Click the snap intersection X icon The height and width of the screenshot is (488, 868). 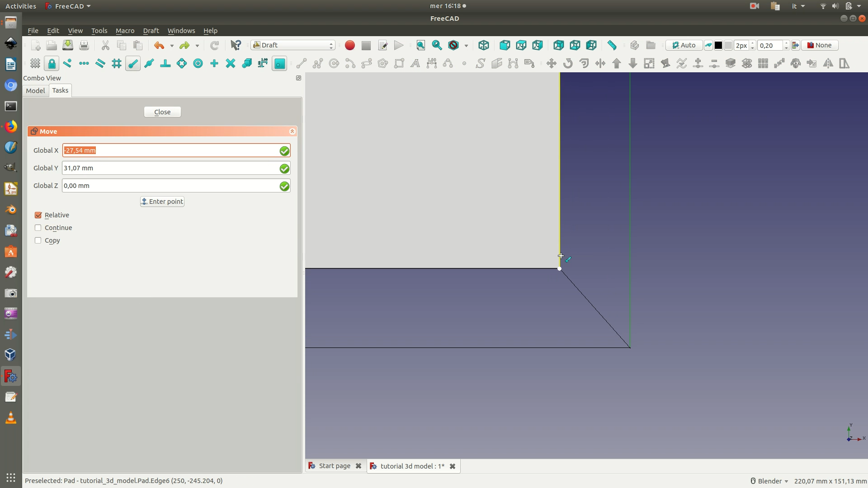230,64
